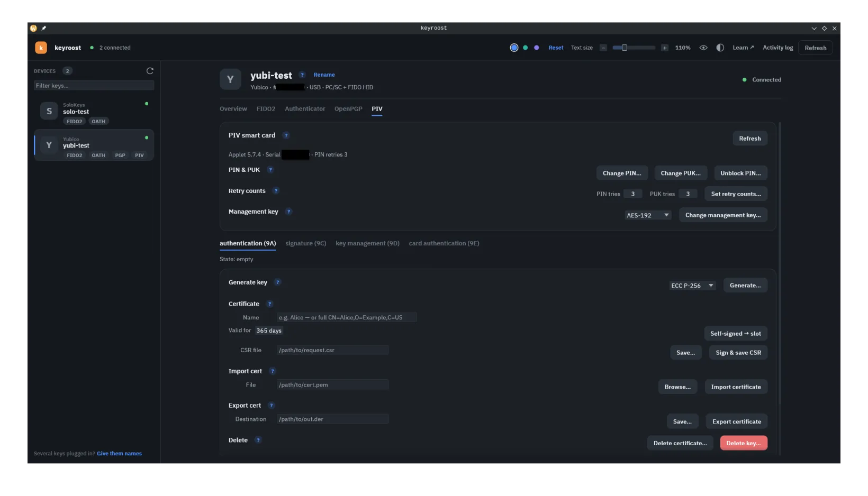Screen dimensions: 868x496
Task: Select the key management (9D) slot tab
Action: point(367,244)
